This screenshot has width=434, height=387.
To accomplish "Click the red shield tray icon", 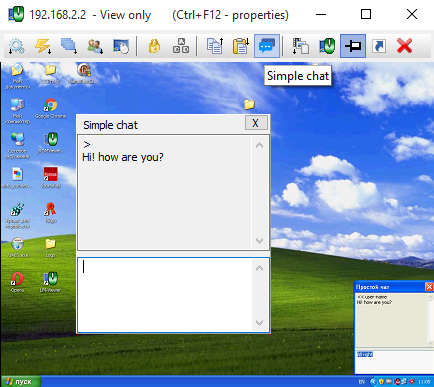I will 412,382.
